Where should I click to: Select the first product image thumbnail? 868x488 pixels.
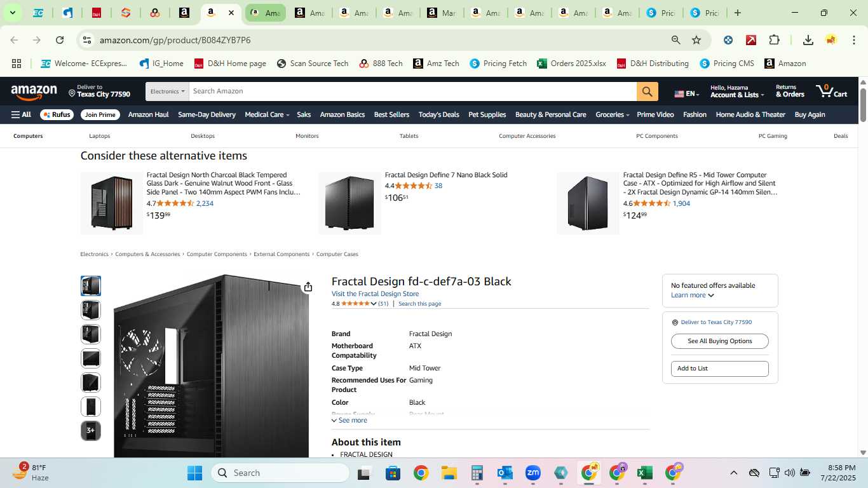[x=91, y=286]
